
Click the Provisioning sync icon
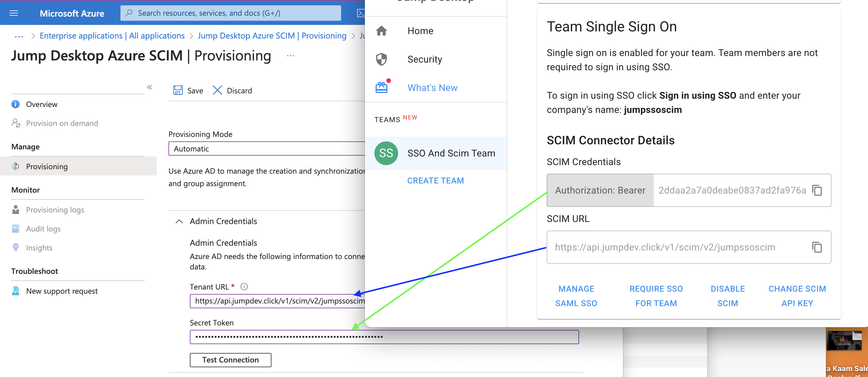pyautogui.click(x=15, y=166)
